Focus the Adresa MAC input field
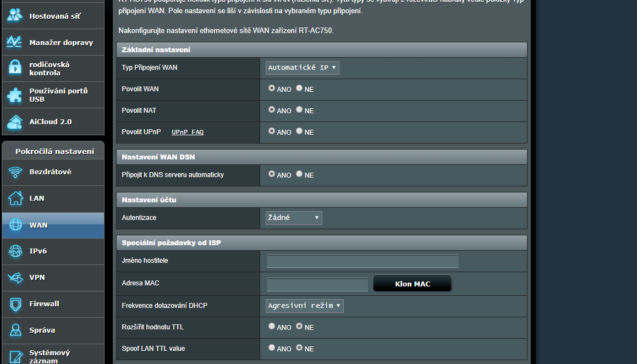 317,284
